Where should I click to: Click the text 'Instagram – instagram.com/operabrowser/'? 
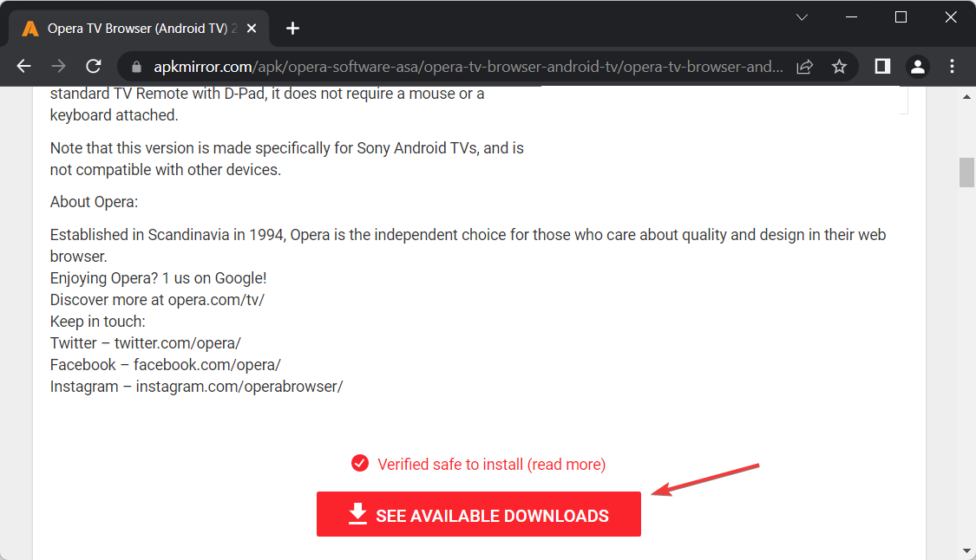click(196, 387)
